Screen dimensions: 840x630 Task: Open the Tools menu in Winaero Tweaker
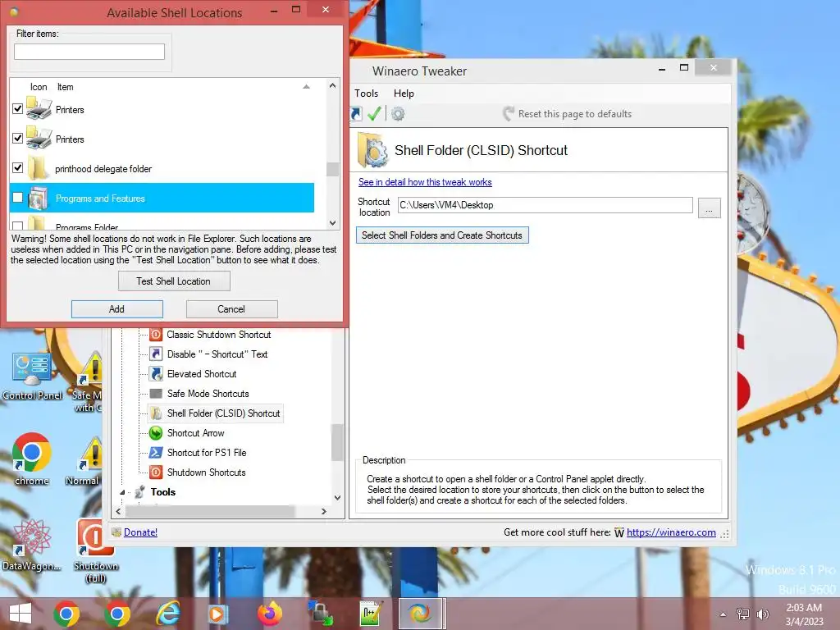click(x=367, y=94)
